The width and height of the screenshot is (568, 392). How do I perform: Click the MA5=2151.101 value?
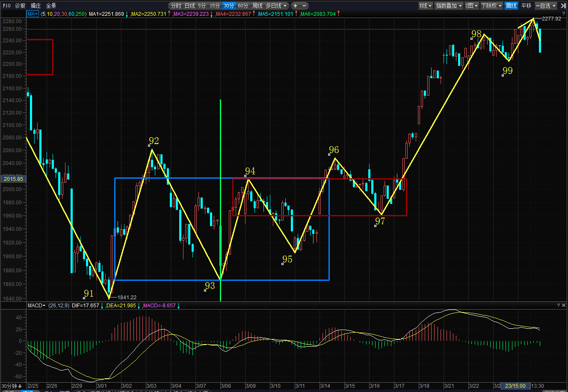coord(275,14)
